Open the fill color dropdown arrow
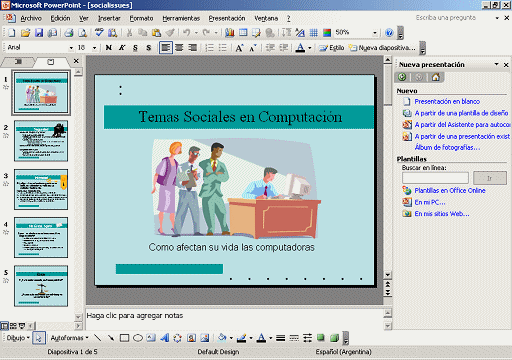The image size is (512, 360). [231, 338]
